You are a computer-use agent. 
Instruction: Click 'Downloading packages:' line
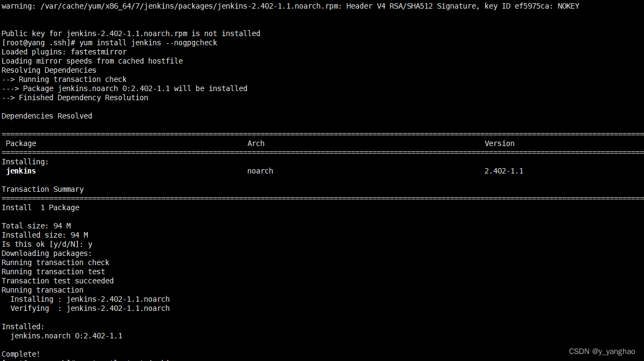tap(47, 253)
